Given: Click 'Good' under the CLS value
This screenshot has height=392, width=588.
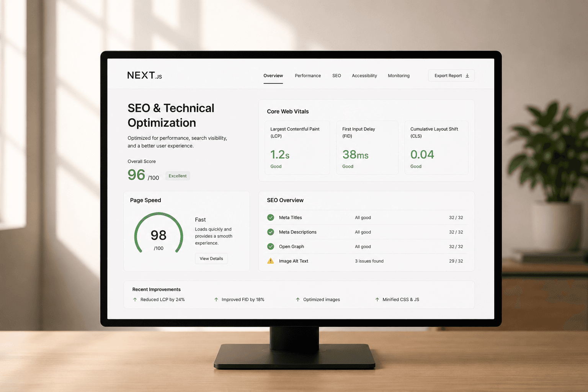Looking at the screenshot, I should 416,167.
